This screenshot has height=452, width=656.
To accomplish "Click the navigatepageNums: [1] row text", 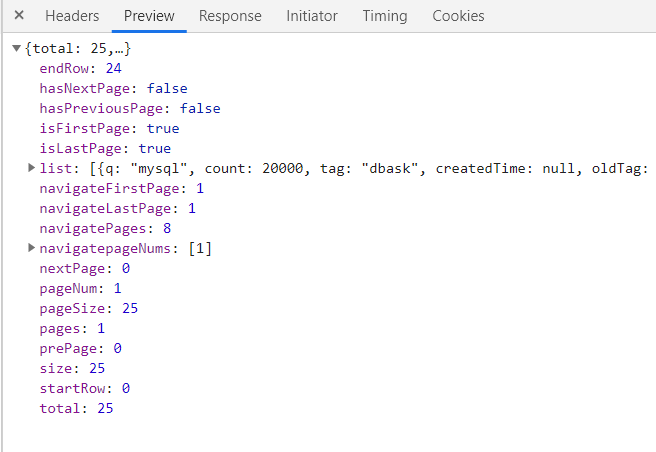I will pos(126,249).
